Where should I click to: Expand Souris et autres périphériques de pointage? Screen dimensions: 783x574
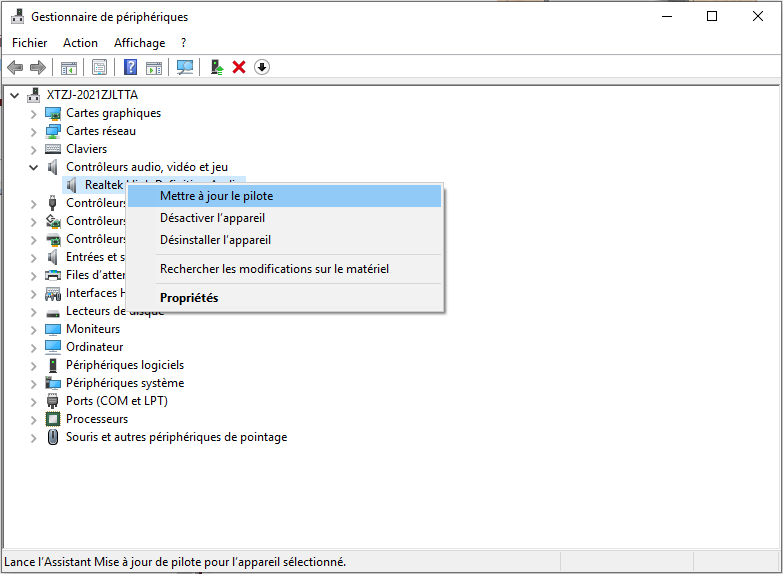[33, 438]
